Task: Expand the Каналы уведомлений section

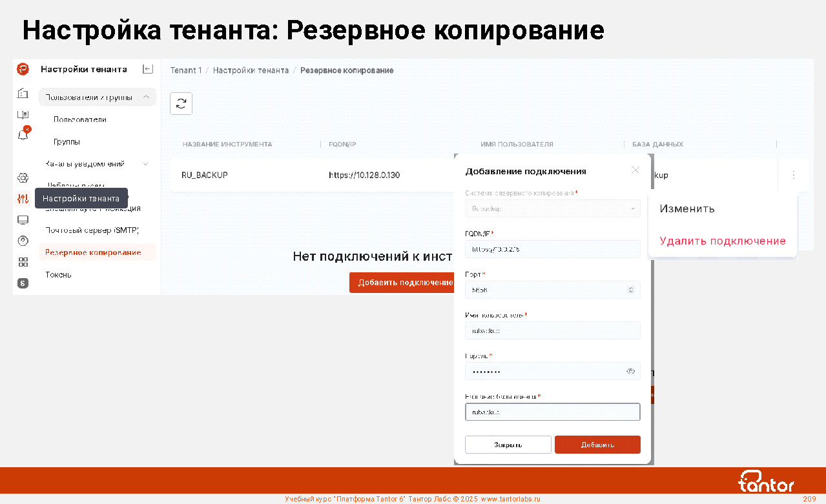Action: 146,164
